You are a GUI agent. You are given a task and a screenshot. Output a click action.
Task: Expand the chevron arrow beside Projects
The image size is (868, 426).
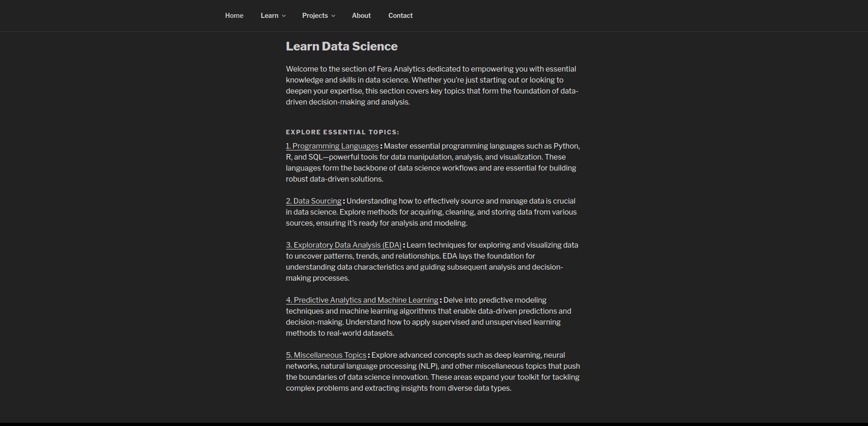[x=333, y=16]
